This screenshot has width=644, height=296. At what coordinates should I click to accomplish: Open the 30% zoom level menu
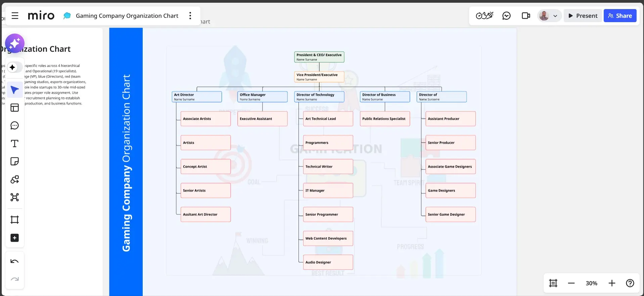coord(591,283)
